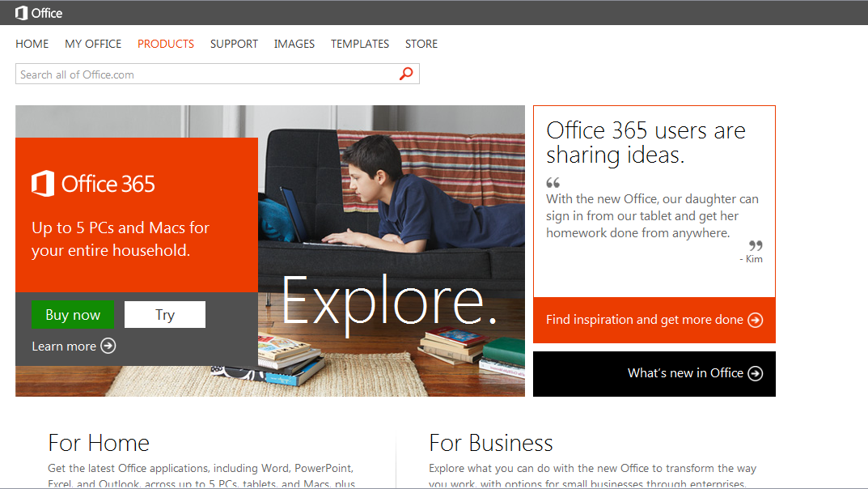Follow the Learn more link
The width and height of the screenshot is (868, 489).
(64, 347)
